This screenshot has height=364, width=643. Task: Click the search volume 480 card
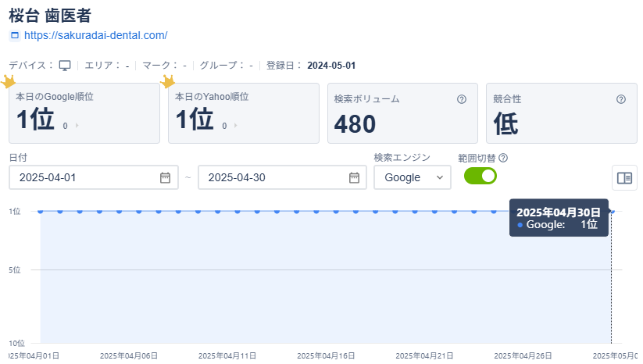click(402, 113)
